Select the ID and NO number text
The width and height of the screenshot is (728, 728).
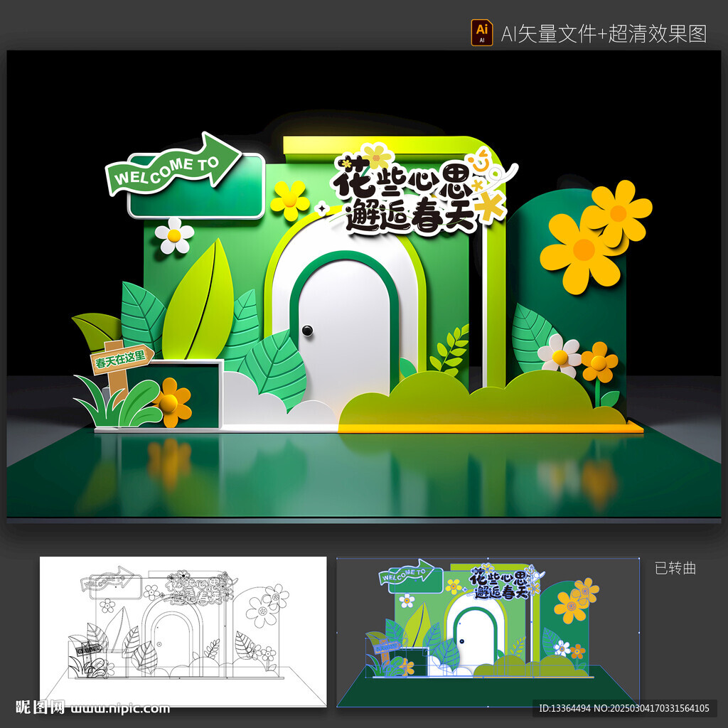tap(624, 708)
